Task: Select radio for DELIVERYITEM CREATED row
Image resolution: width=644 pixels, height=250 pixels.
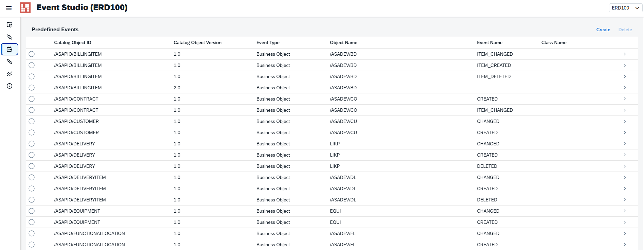Action: [x=32, y=189]
